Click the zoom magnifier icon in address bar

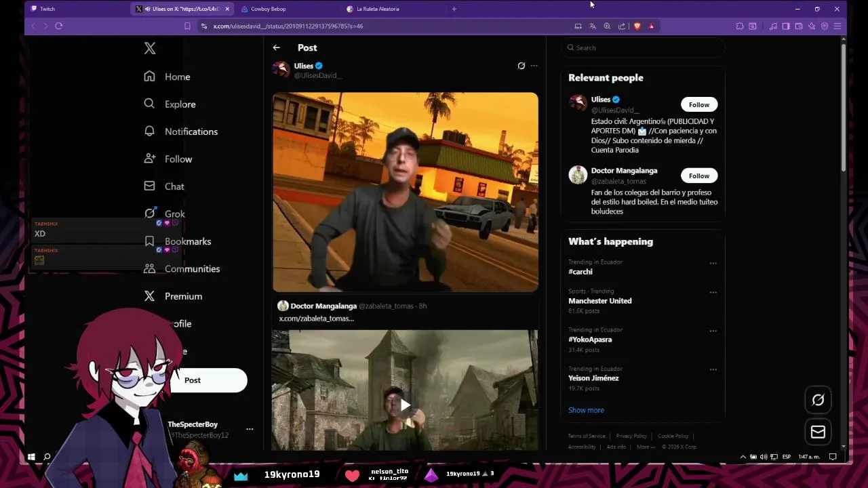[607, 26]
